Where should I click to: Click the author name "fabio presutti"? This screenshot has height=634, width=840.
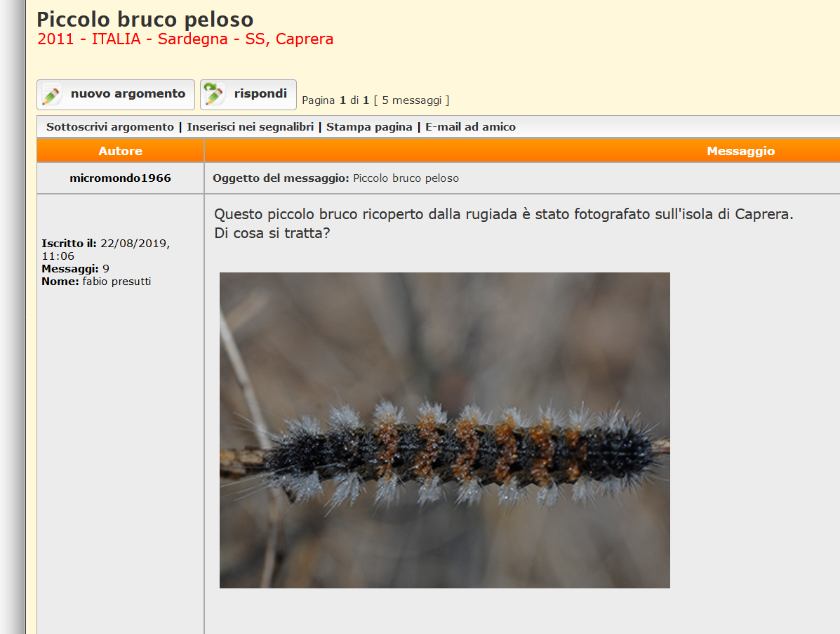(116, 282)
